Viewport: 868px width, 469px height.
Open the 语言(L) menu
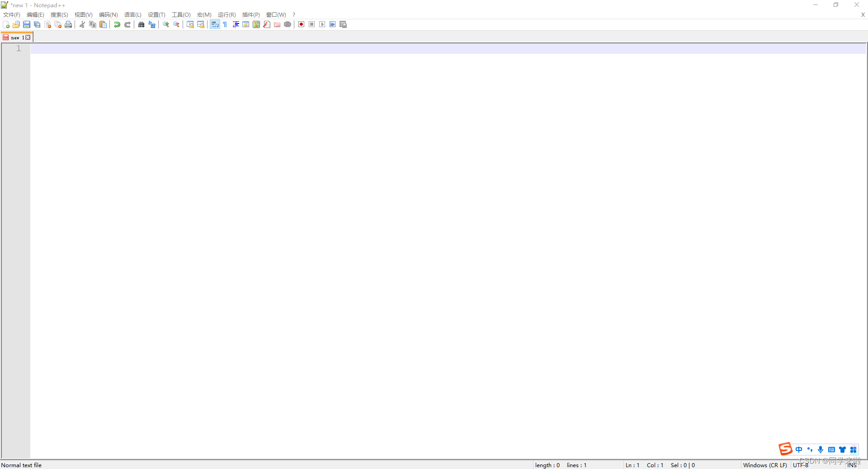pyautogui.click(x=133, y=15)
